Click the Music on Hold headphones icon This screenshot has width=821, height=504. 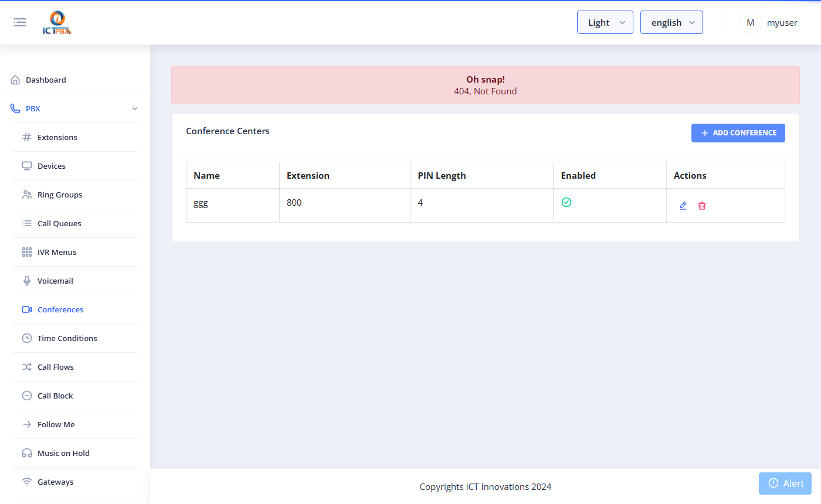(27, 453)
